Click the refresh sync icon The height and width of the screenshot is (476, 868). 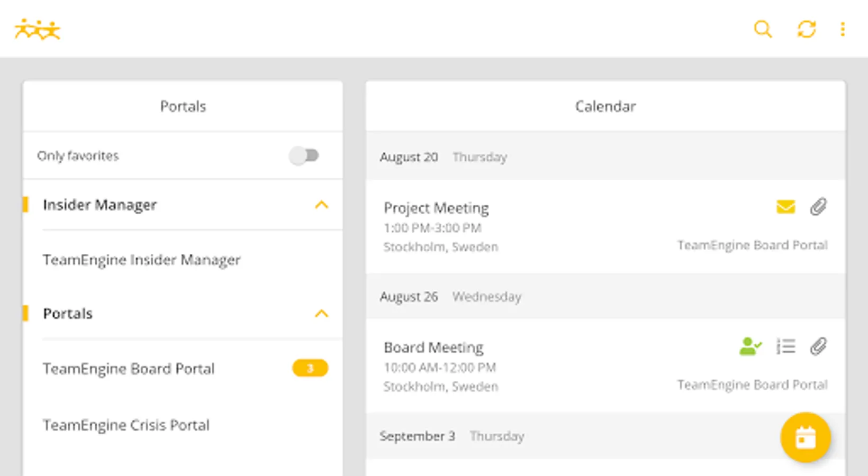click(x=806, y=29)
